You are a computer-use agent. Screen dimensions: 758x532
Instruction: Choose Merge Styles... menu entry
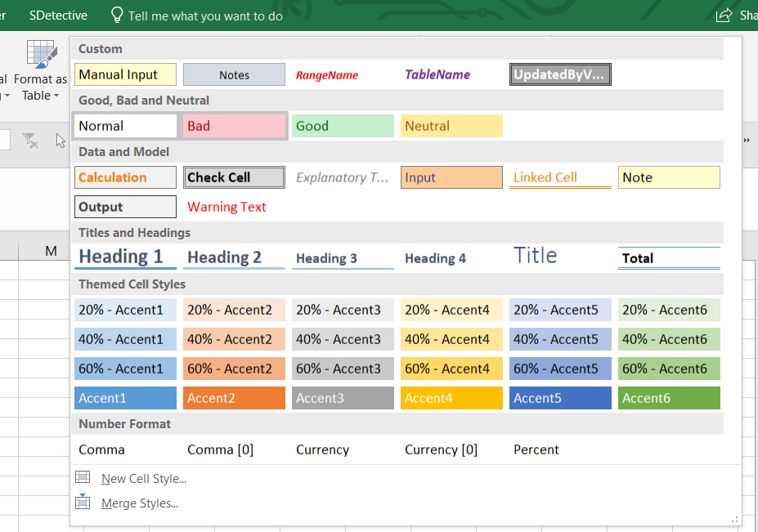(140, 503)
